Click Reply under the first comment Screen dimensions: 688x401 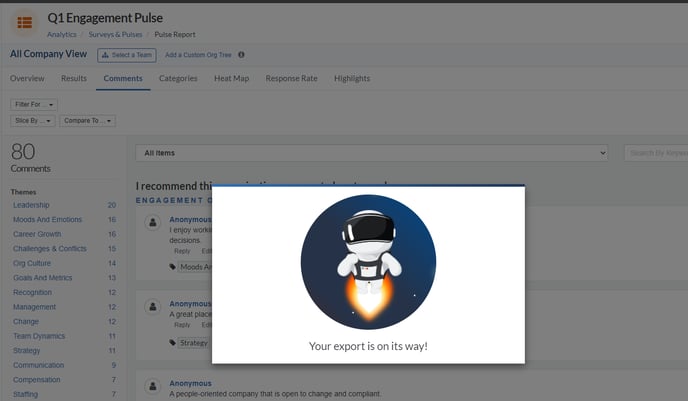tap(182, 251)
